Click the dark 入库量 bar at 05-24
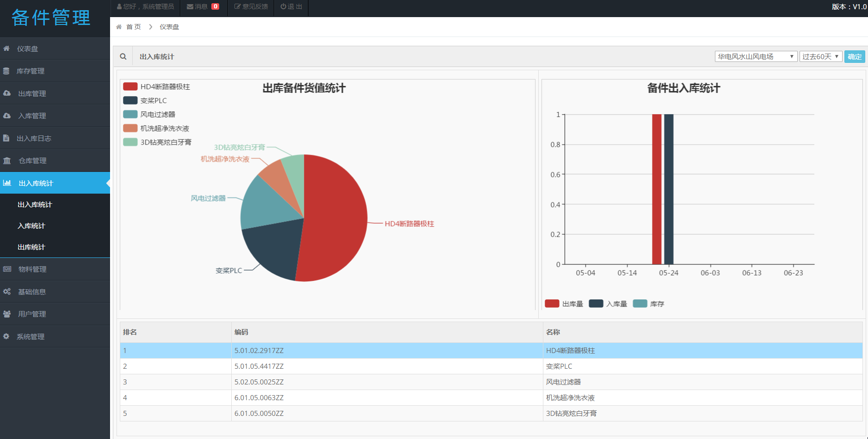868x439 pixels. pyautogui.click(x=669, y=189)
